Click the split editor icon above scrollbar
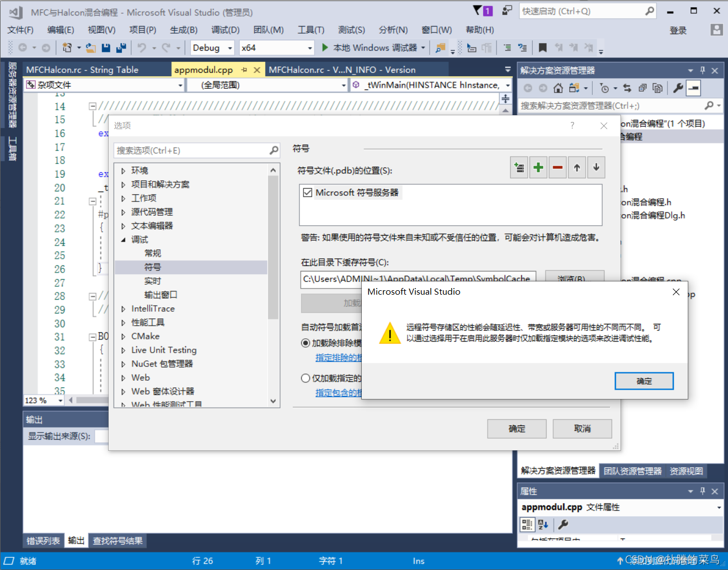 coord(505,99)
